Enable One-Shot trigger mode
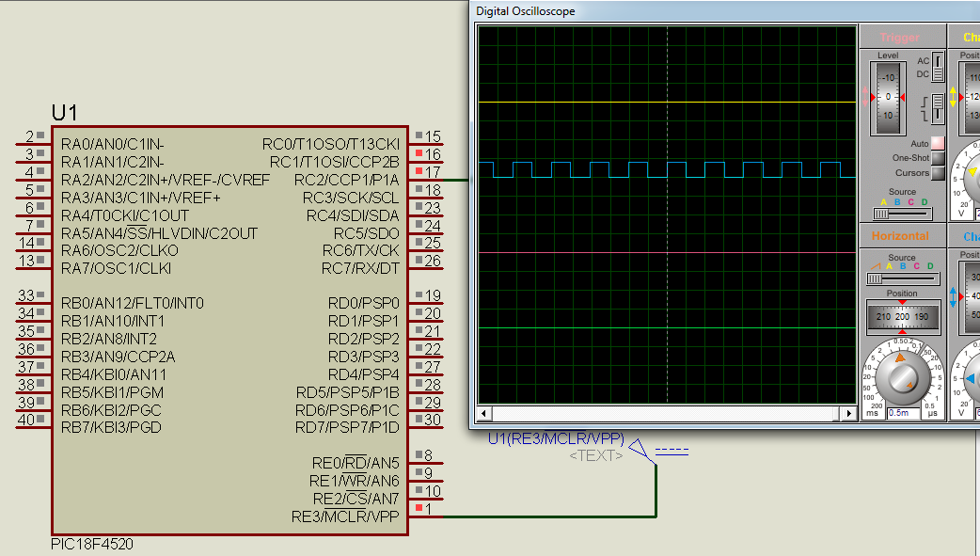The width and height of the screenshot is (980, 556). [936, 158]
